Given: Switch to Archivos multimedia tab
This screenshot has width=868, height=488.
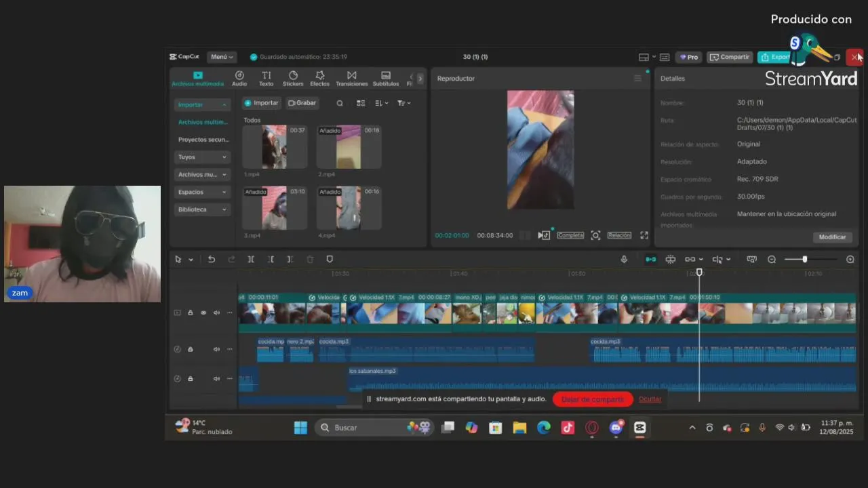Looking at the screenshot, I should (x=197, y=79).
